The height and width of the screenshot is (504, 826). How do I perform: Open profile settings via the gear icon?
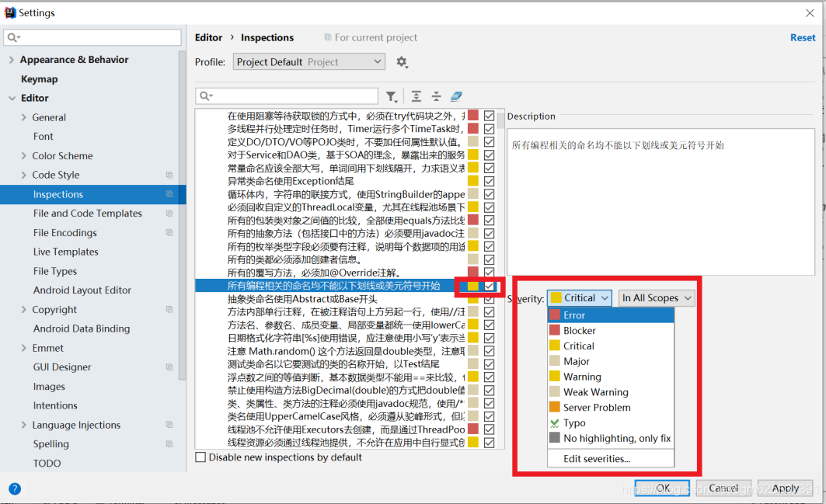403,61
